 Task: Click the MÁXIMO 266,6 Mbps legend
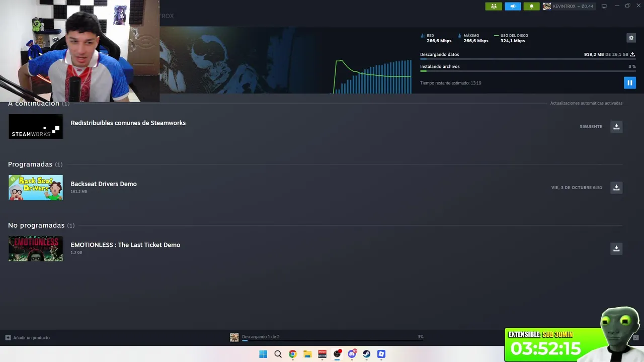click(x=473, y=38)
